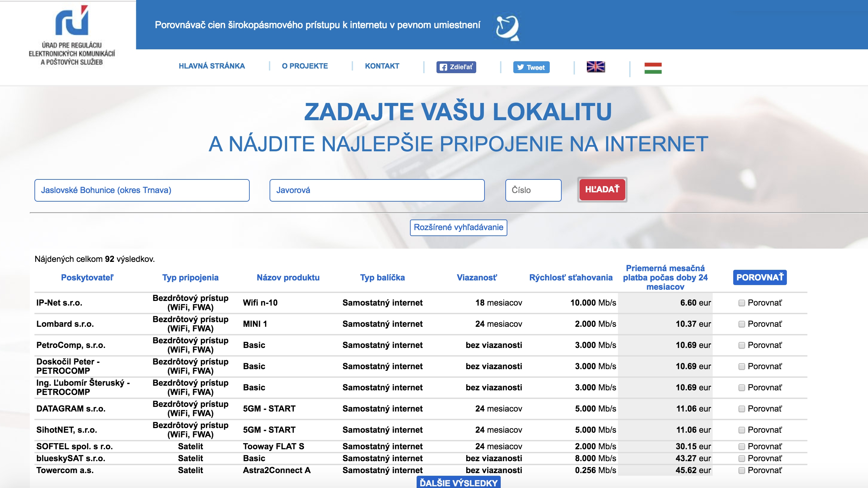868x488 pixels.
Task: Click provider name DATAGRAM s.r.o.
Action: [71, 409]
